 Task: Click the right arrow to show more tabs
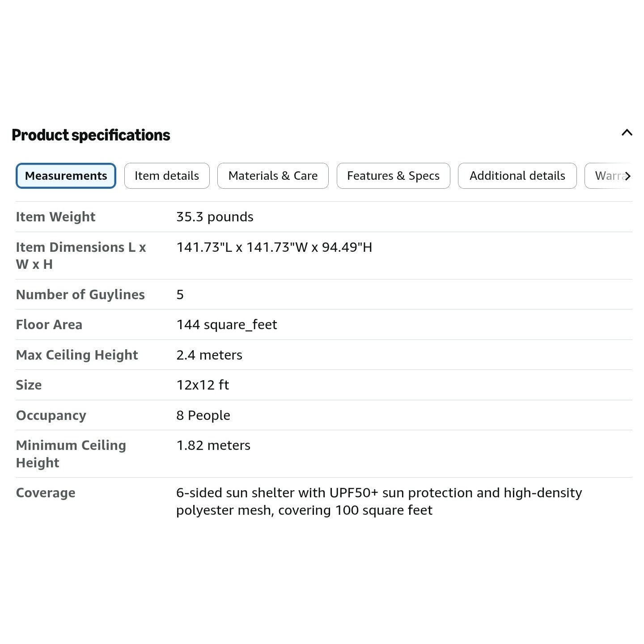(627, 176)
